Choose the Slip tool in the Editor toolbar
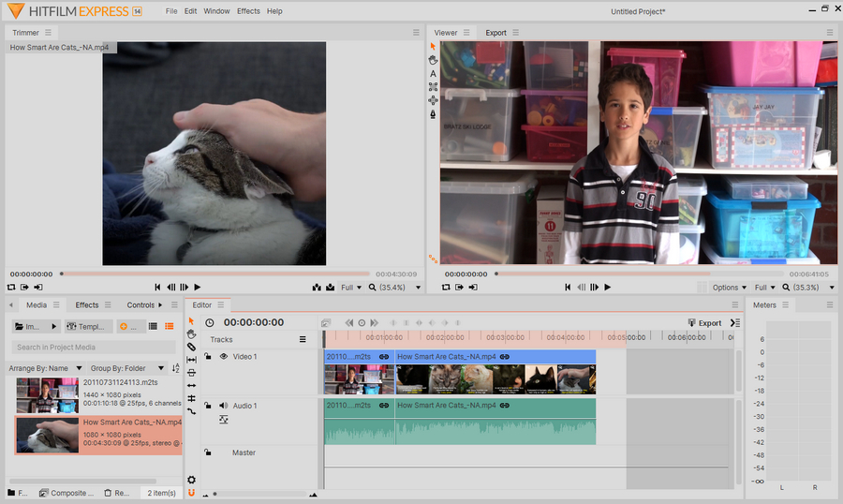 (x=191, y=360)
